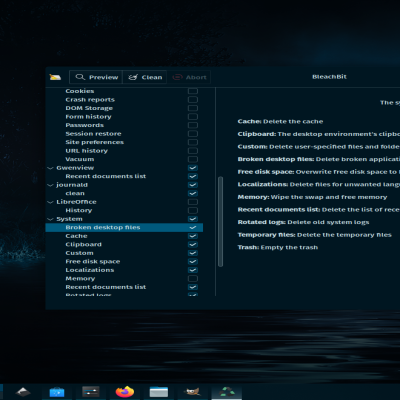Click the Preview button
Screen dimensions: 400x400
[x=96, y=77]
